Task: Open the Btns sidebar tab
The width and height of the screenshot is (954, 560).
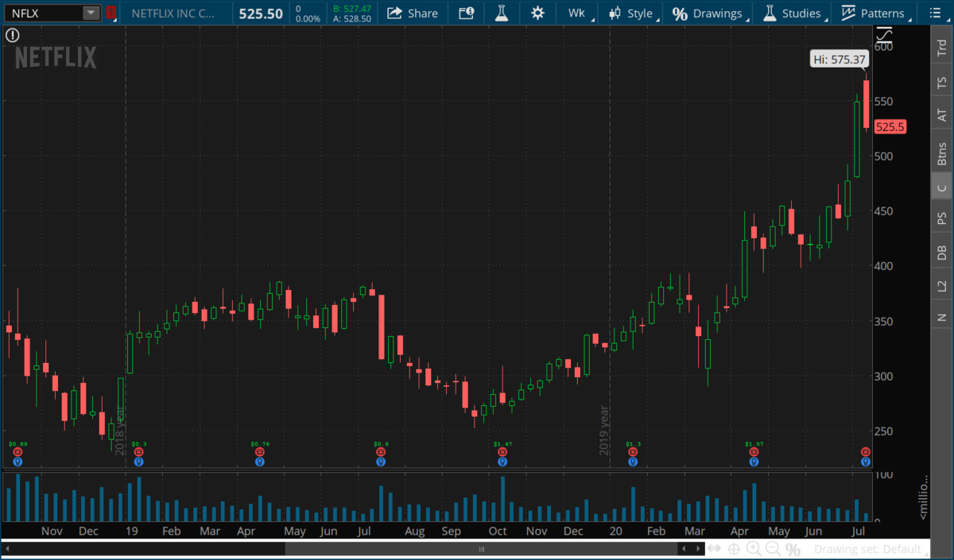Action: pos(942,153)
